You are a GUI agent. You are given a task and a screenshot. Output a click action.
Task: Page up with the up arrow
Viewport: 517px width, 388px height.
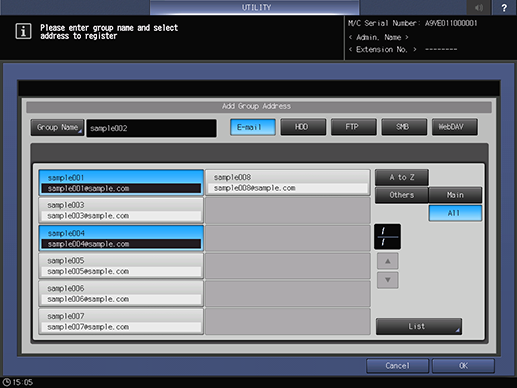pos(388,261)
